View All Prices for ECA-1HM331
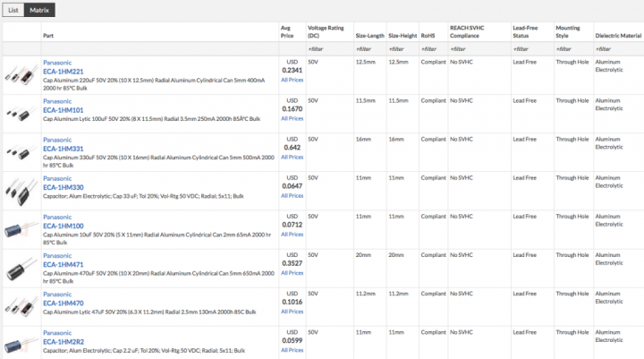The height and width of the screenshot is (359, 644). (x=292, y=158)
